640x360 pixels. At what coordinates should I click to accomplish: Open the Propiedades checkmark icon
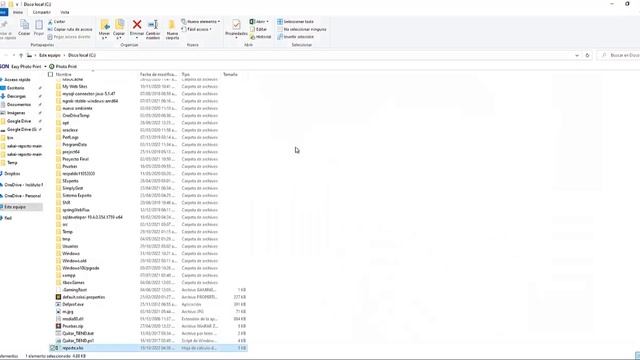(236, 24)
